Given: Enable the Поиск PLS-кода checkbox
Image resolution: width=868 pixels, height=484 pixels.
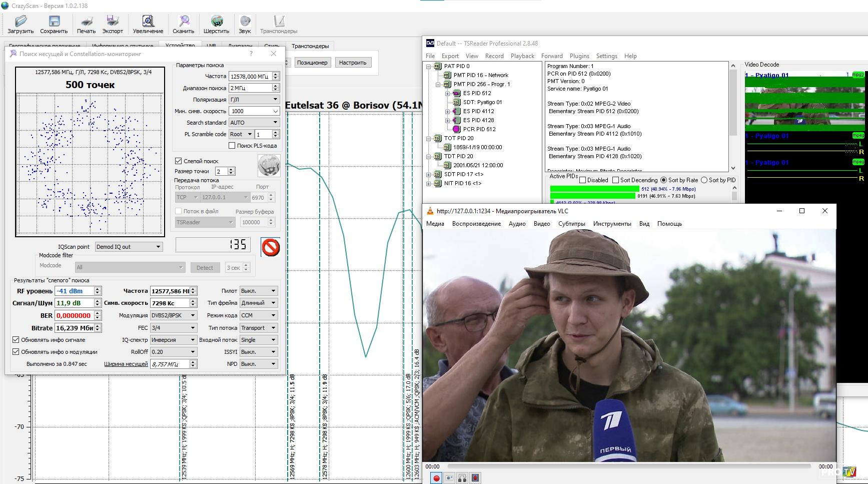Looking at the screenshot, I should point(232,146).
